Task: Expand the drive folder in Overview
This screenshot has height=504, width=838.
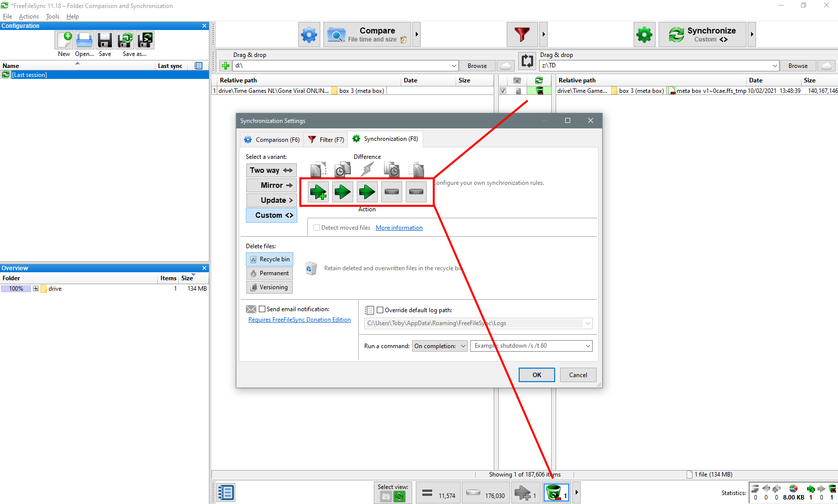Action: click(x=35, y=289)
